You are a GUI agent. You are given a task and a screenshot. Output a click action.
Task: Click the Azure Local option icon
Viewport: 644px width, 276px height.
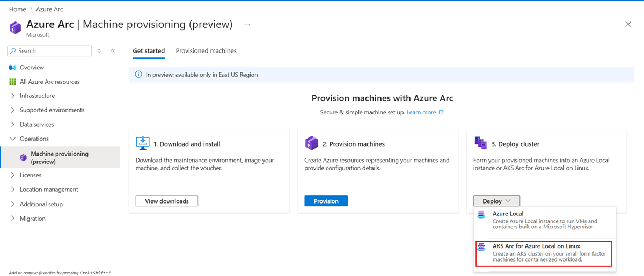click(x=481, y=214)
